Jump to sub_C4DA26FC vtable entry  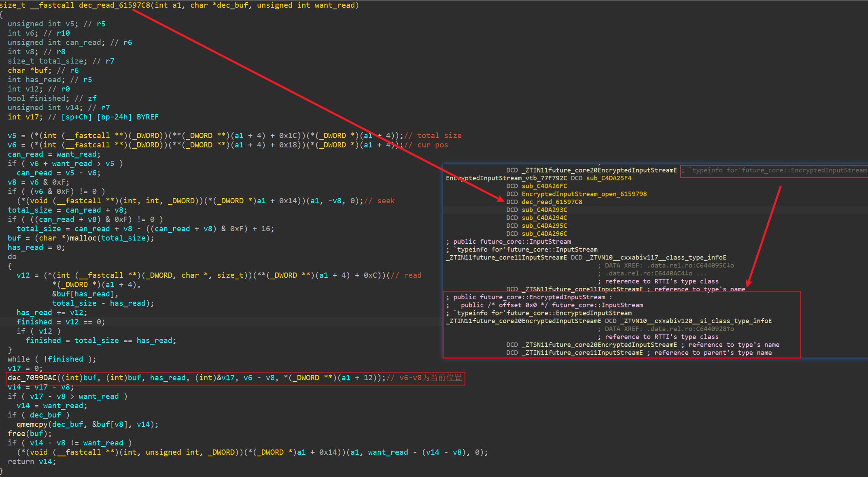click(x=544, y=186)
